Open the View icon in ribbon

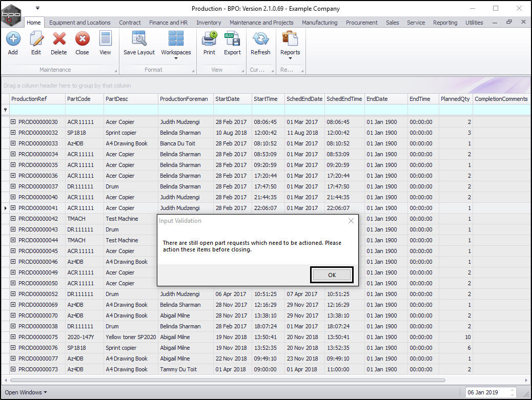pos(105,43)
